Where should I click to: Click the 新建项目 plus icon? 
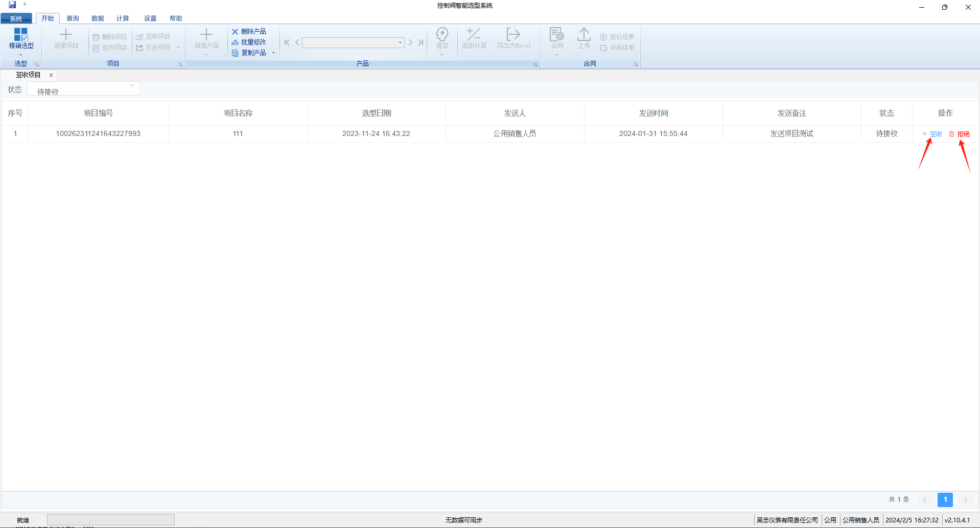coord(66,35)
